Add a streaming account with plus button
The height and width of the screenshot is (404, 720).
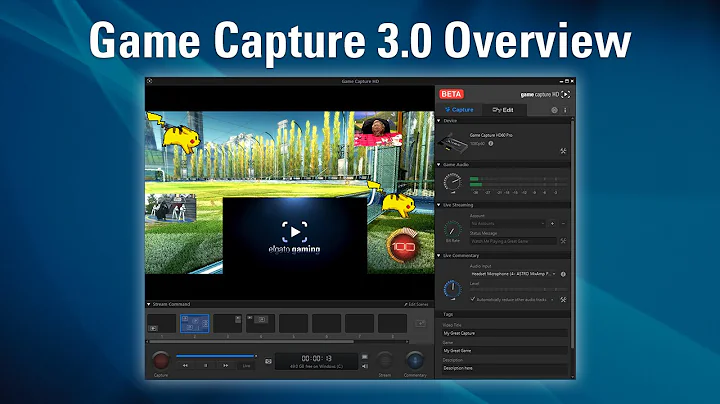tap(552, 224)
